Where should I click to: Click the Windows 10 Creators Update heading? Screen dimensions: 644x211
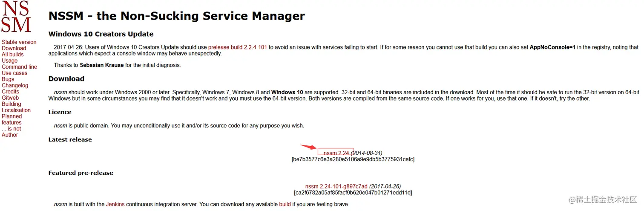pos(101,34)
